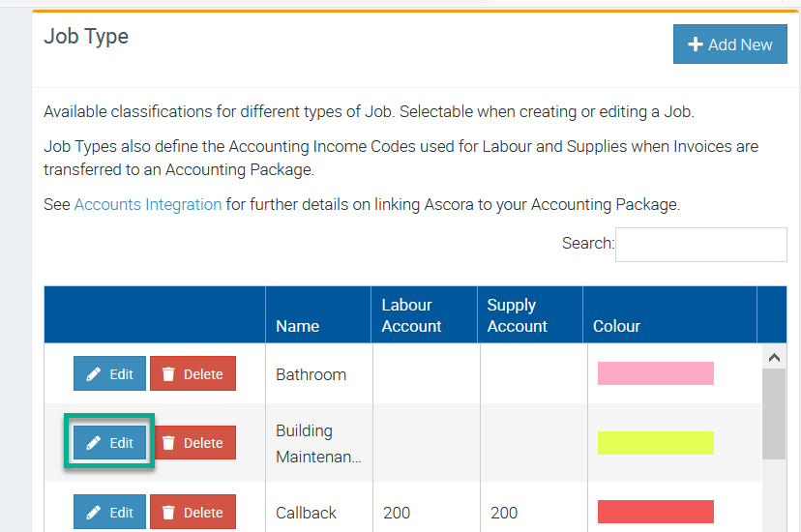This screenshot has width=801, height=532.
Task: Open the Accounts Integration link
Action: click(148, 205)
